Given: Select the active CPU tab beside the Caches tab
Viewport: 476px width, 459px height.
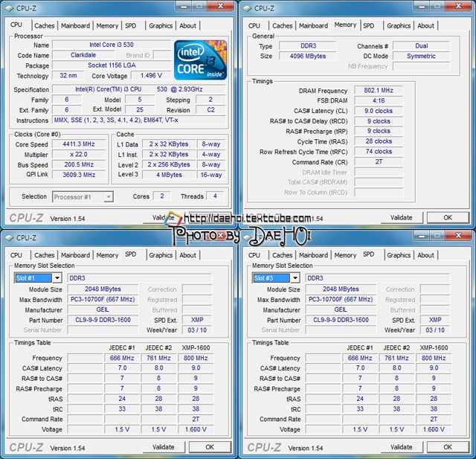Looking at the screenshot, I should 16,25.
